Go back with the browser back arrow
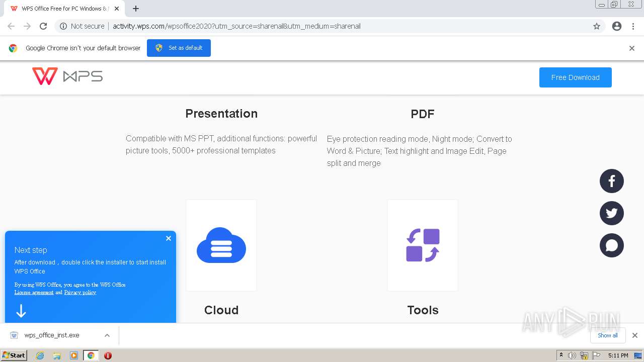This screenshot has height=362, width=644. click(11, 26)
